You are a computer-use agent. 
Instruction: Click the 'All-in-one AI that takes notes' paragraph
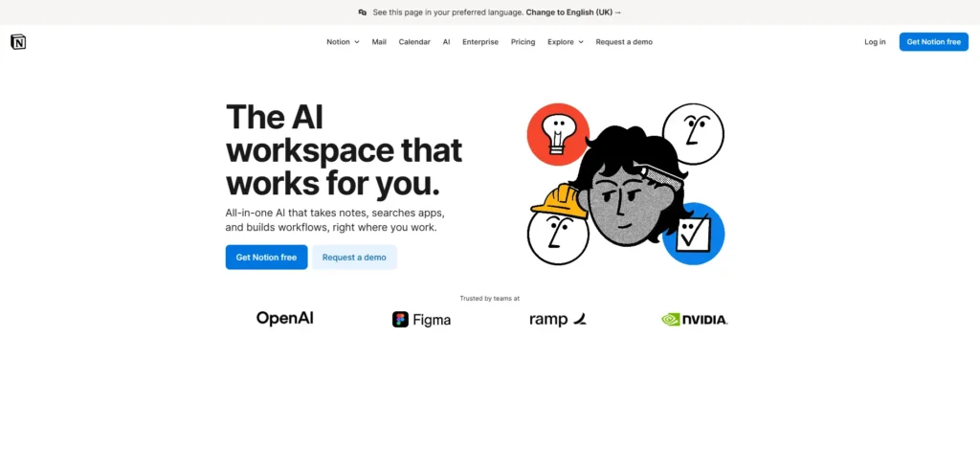coord(335,220)
